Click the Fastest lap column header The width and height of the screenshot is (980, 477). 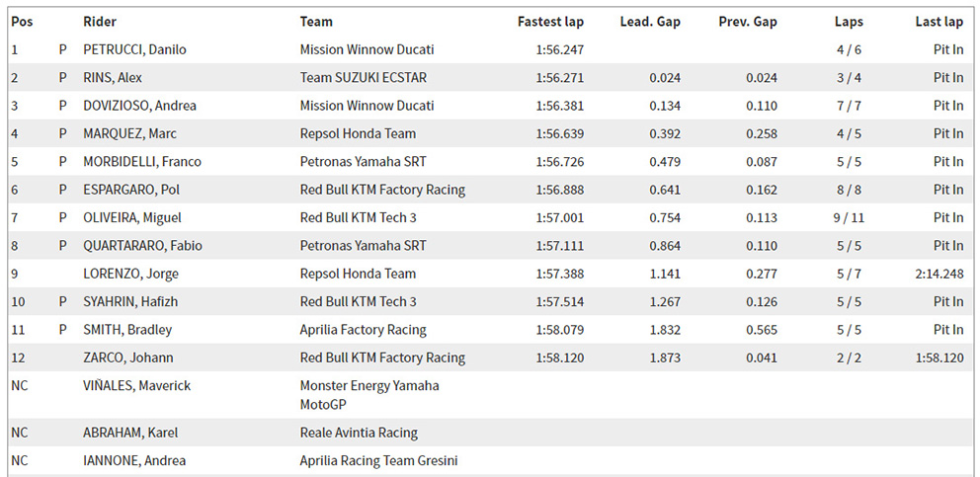coord(550,22)
